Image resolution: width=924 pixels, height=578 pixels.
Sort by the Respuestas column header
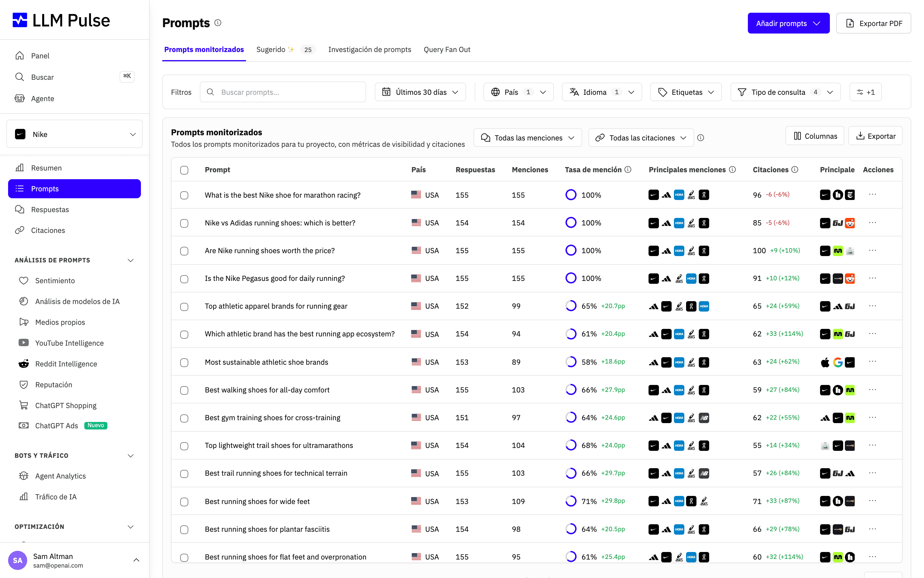(475, 170)
